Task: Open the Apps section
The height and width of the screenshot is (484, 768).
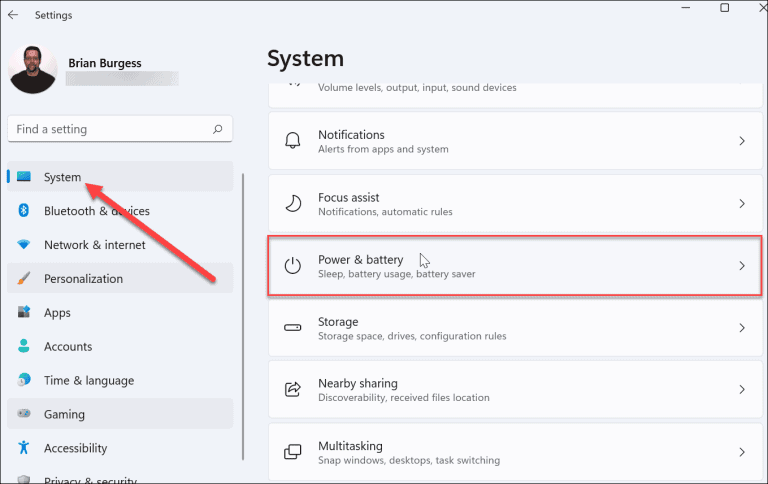Action: tap(57, 313)
